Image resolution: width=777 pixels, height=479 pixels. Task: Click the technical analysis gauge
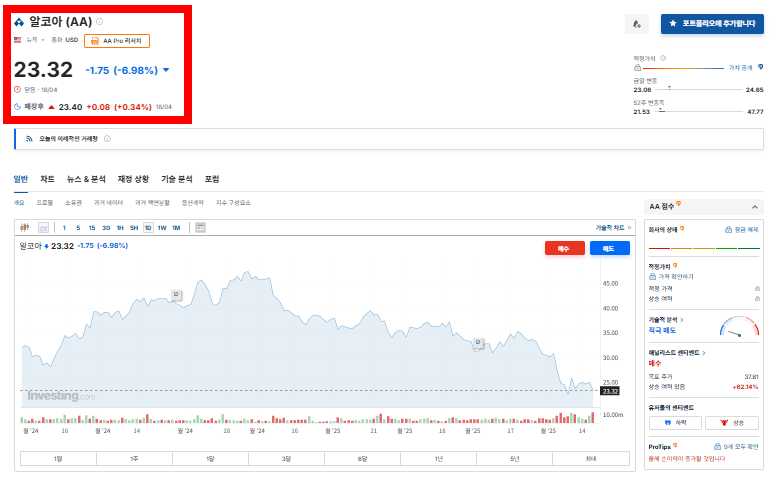(739, 326)
